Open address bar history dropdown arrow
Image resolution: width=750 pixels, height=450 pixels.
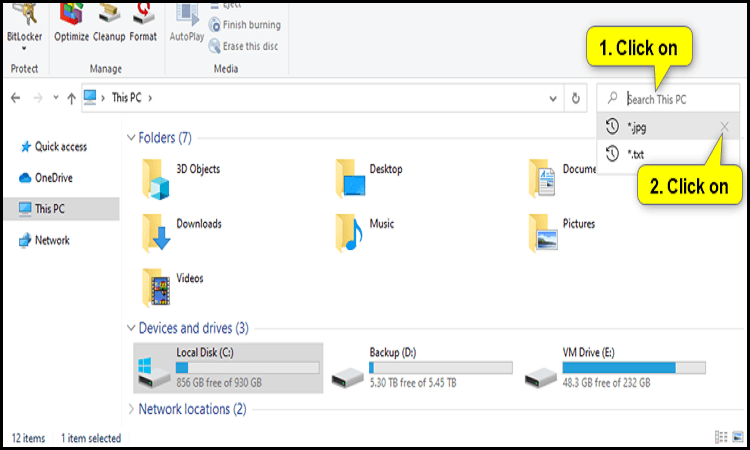(553, 98)
